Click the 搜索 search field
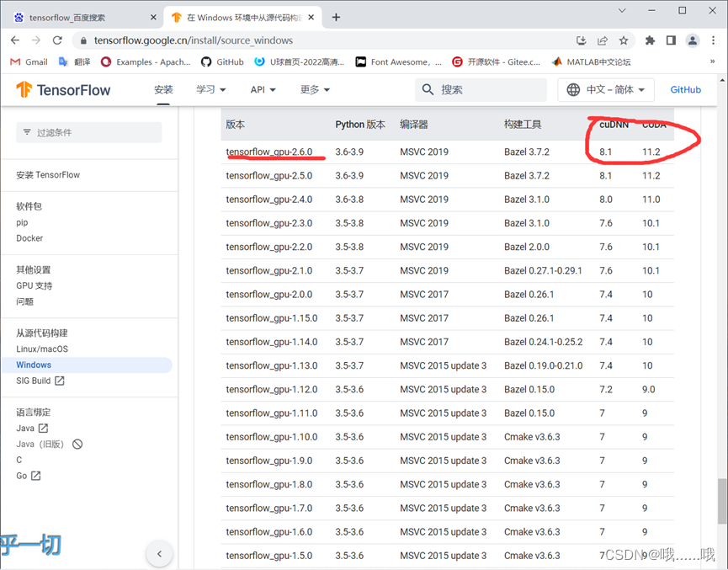Viewport: 728px width, 570px height. coord(481,89)
